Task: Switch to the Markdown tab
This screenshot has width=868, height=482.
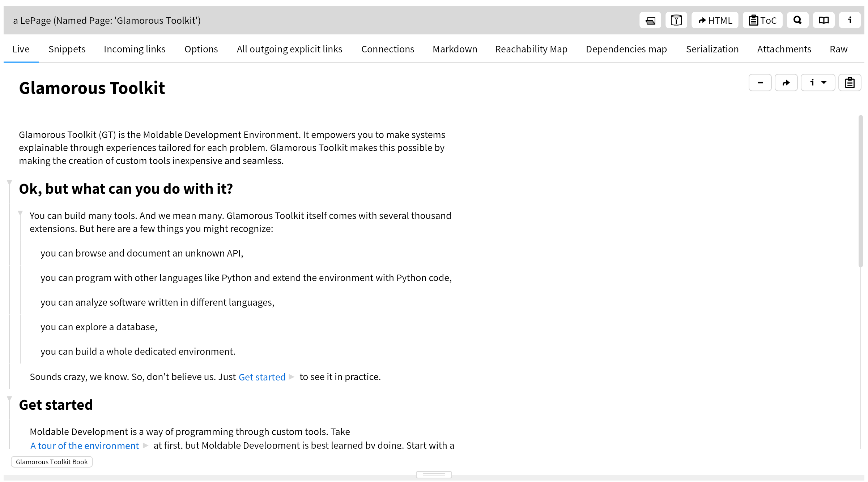Action: pyautogui.click(x=455, y=49)
